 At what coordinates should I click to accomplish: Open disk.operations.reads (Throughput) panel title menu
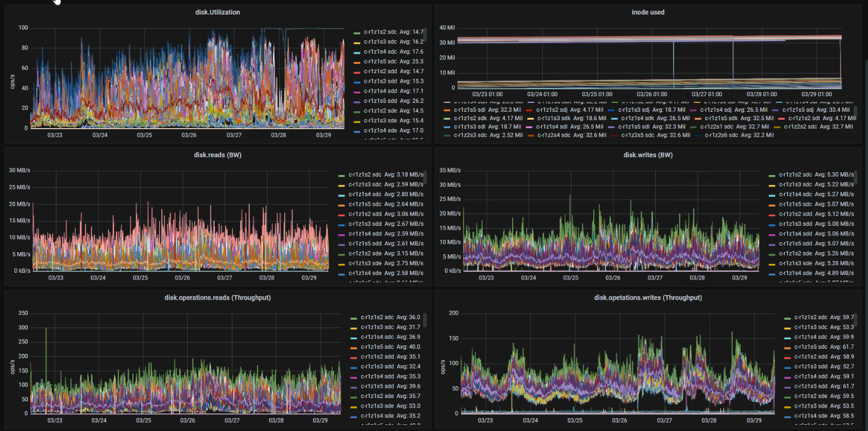(x=218, y=298)
